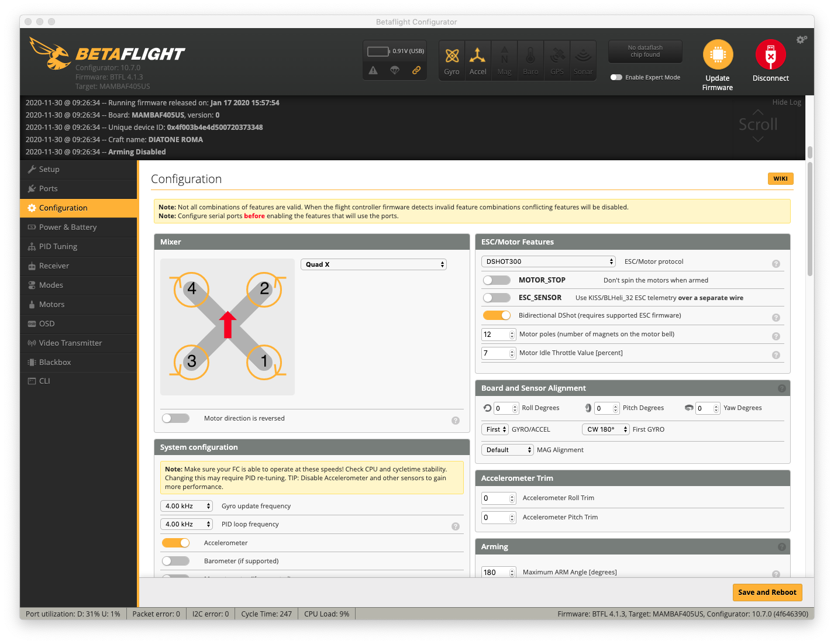Click the orange link status icon
Screen dimensions: 834x644
pyautogui.click(x=416, y=70)
